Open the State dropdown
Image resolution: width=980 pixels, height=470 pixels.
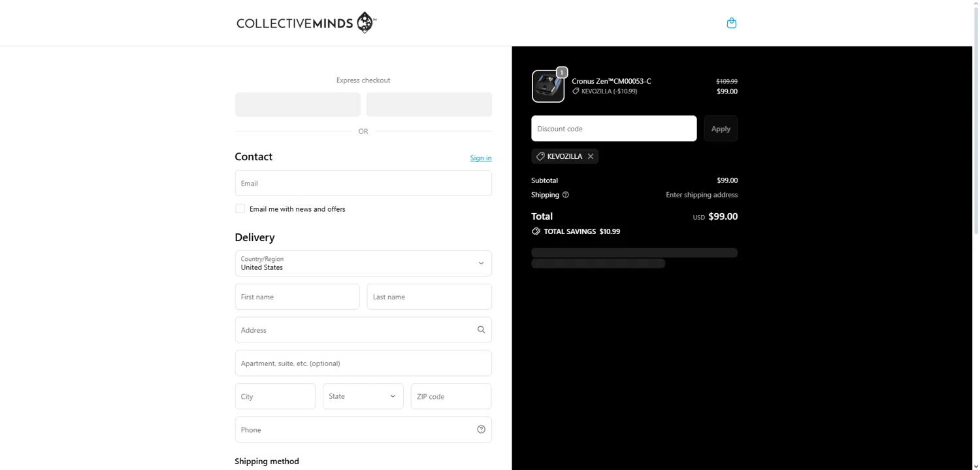point(363,396)
